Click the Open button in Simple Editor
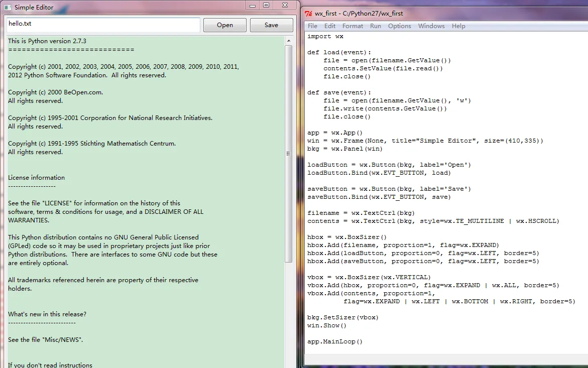588x368 pixels. 224,25
